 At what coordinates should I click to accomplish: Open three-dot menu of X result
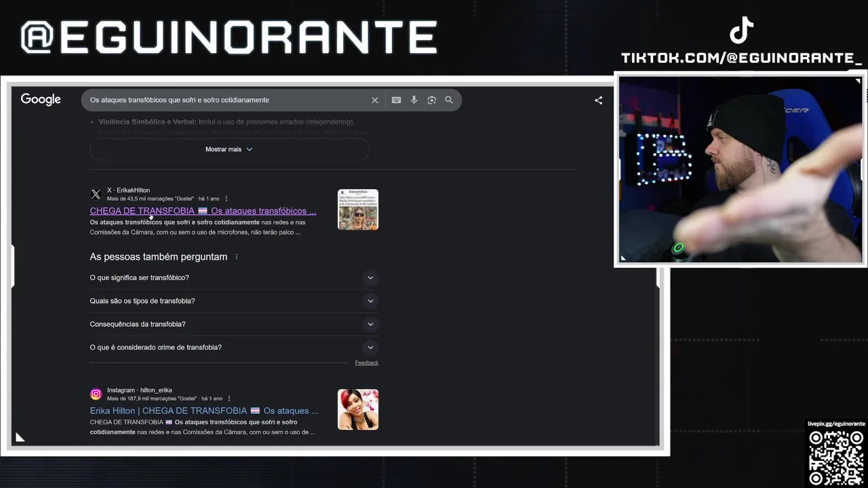(226, 199)
